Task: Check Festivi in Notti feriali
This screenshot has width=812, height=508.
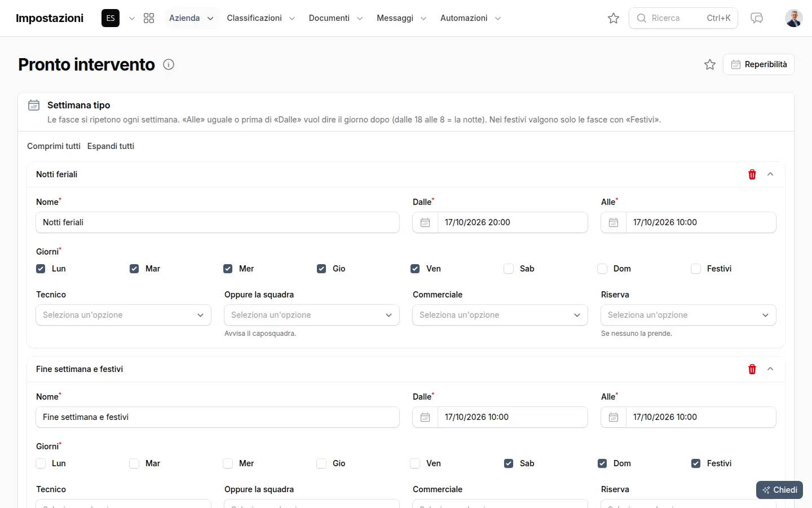Action: [x=696, y=269]
